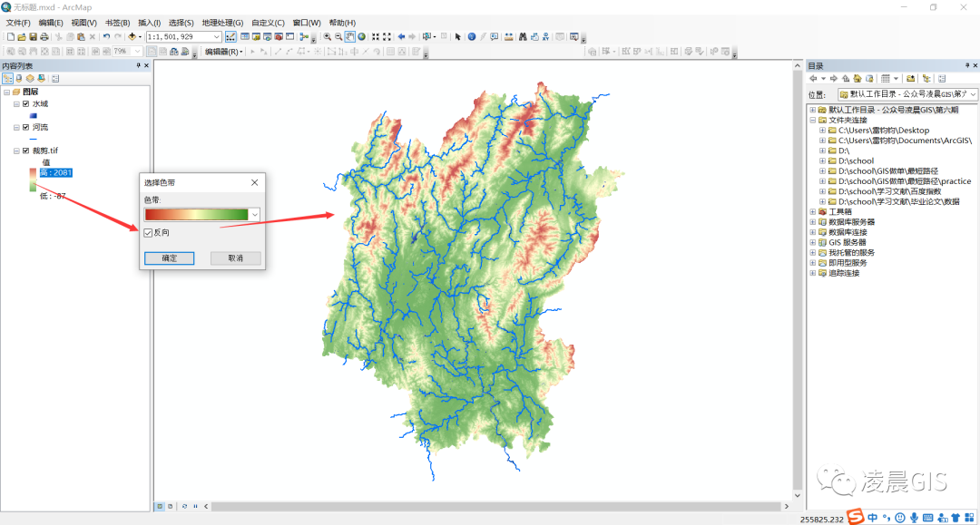The width and height of the screenshot is (980, 525).
Task: Click fixed zoom in arrows
Action: (x=376, y=37)
